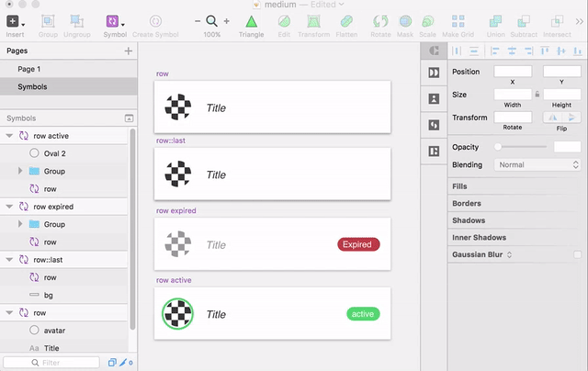Zoom out with the minus button
This screenshot has height=371, width=588.
[198, 21]
